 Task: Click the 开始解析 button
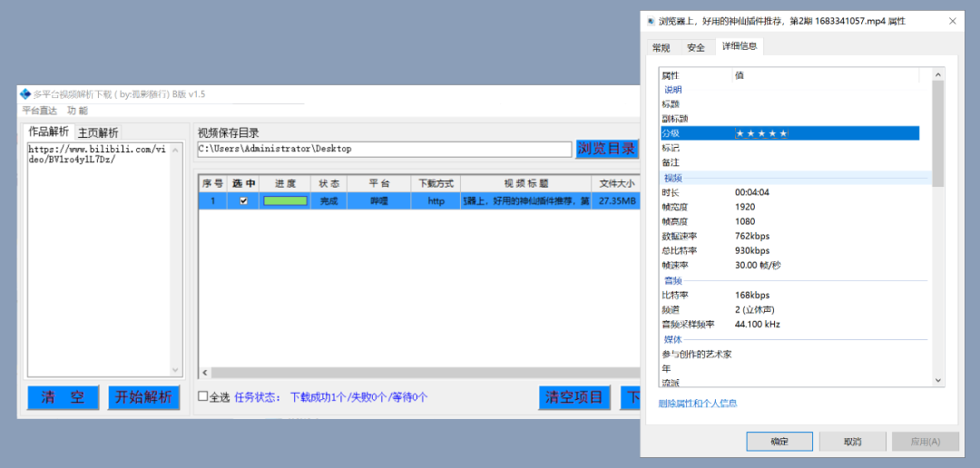pos(143,397)
